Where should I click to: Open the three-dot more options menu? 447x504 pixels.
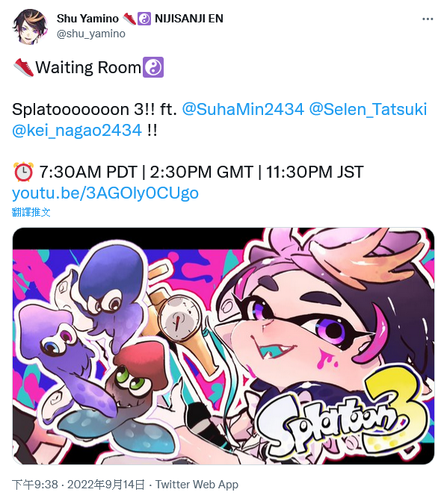pos(428,19)
